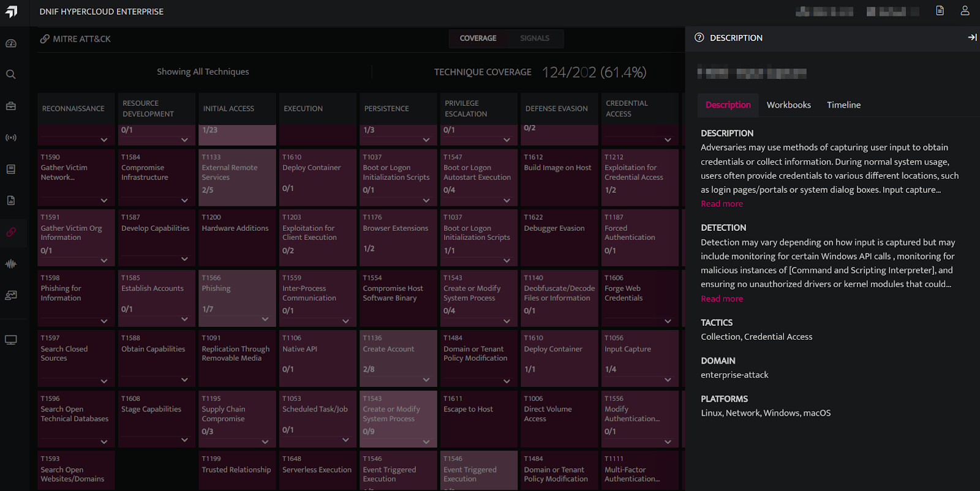The width and height of the screenshot is (980, 491).
Task: Select the T1212 Exploitation for Credential Access card
Action: [639, 178]
